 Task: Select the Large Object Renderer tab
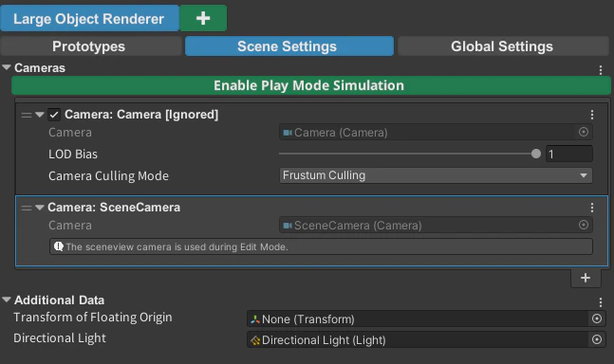pyautogui.click(x=89, y=18)
